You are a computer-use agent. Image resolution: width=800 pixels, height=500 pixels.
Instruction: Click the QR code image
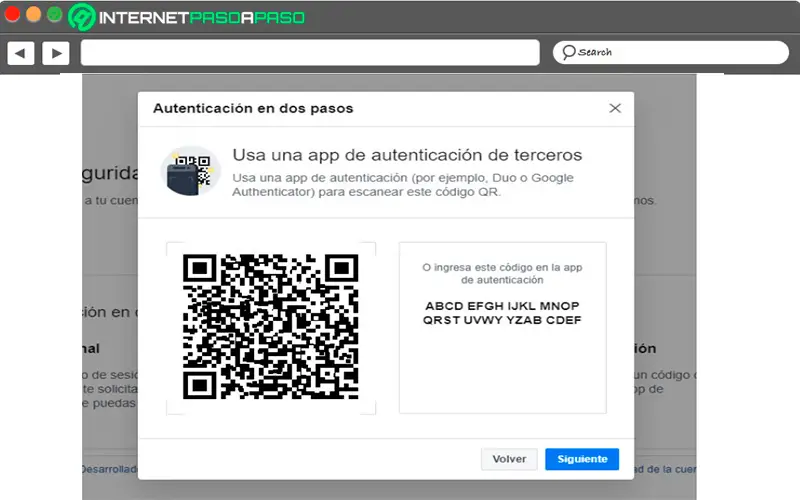270,327
